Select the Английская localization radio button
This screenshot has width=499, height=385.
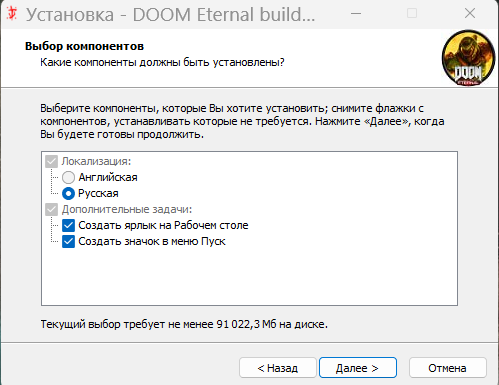pos(68,177)
